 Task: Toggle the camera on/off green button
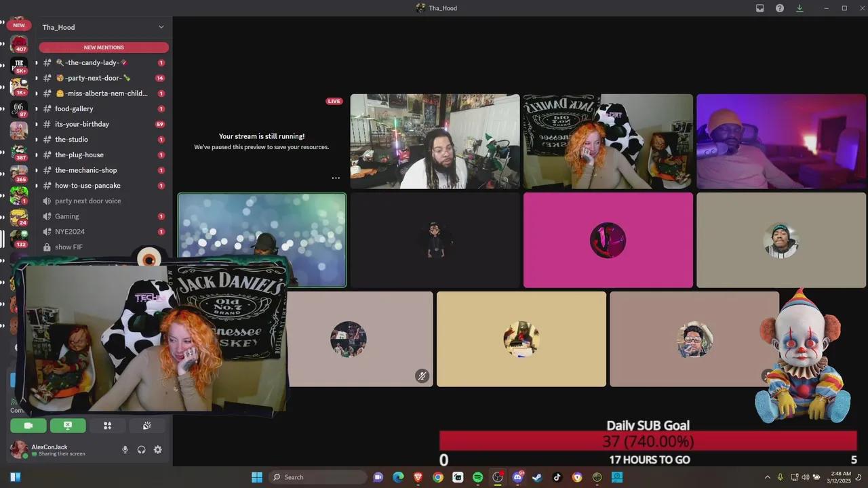click(28, 426)
